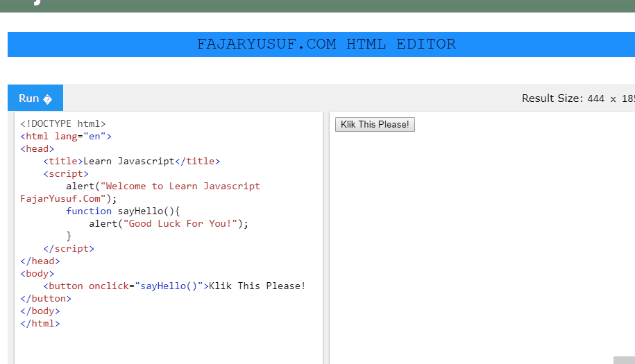Click the alert("Good Luck For You!"); line
This screenshot has width=635, height=364.
[169, 224]
